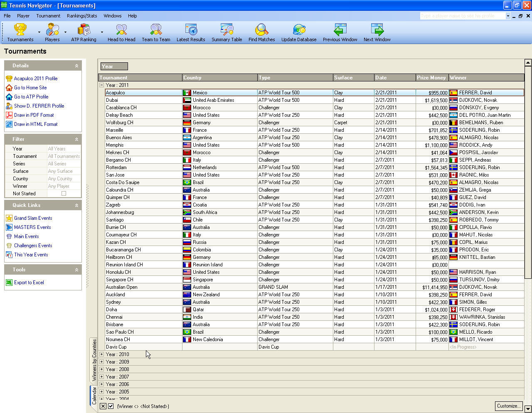Go to Next Window

point(377,32)
